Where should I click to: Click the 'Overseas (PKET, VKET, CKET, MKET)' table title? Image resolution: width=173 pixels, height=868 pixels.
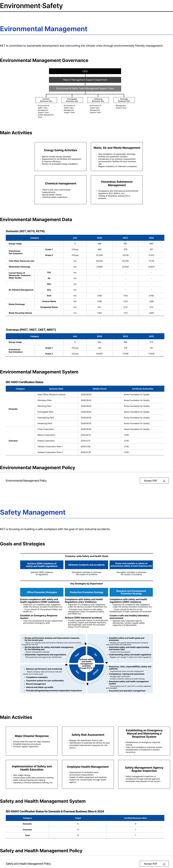click(31, 330)
